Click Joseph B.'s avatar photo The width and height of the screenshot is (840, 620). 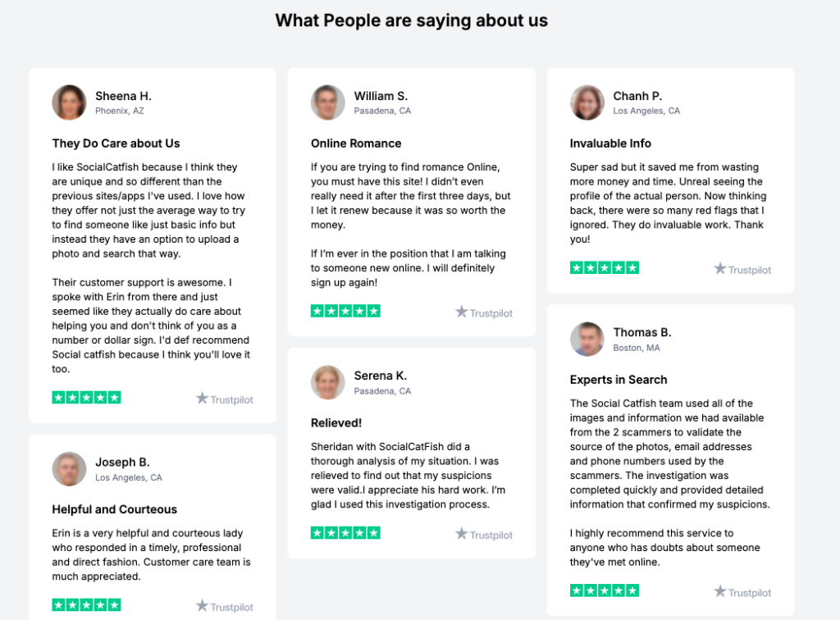(x=69, y=469)
